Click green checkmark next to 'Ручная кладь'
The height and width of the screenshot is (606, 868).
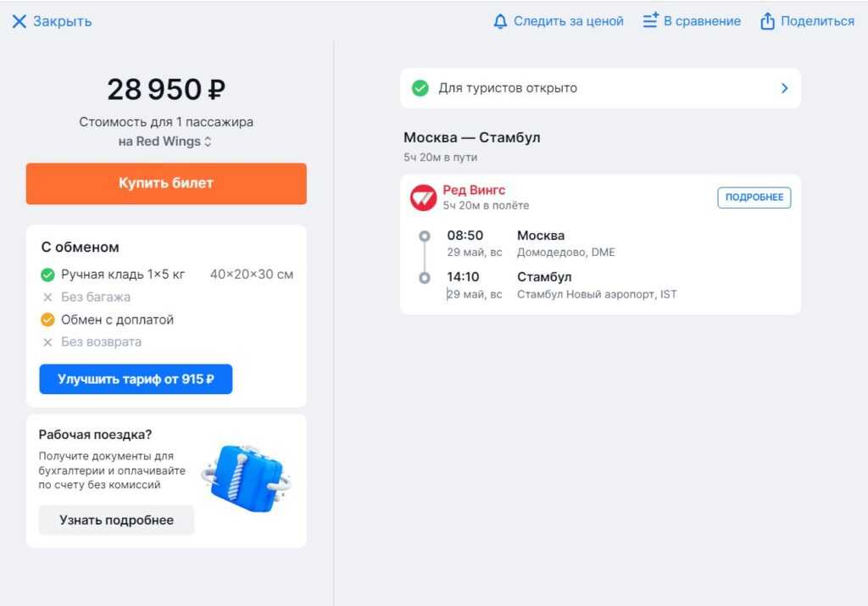47,275
